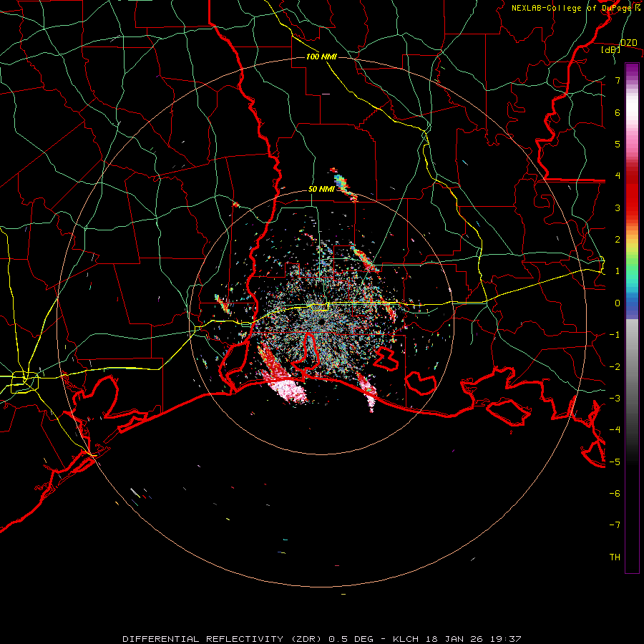Click the 5 value on the color scale
644x644 pixels.
pos(618,144)
